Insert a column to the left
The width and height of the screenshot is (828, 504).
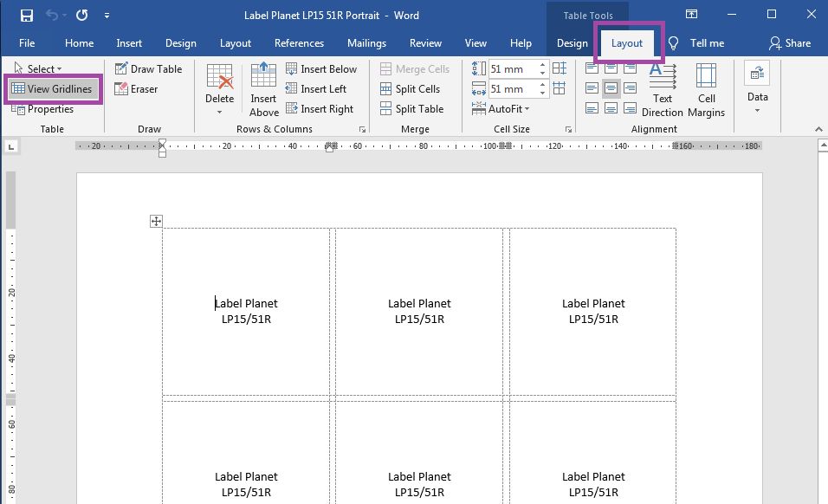(x=316, y=88)
